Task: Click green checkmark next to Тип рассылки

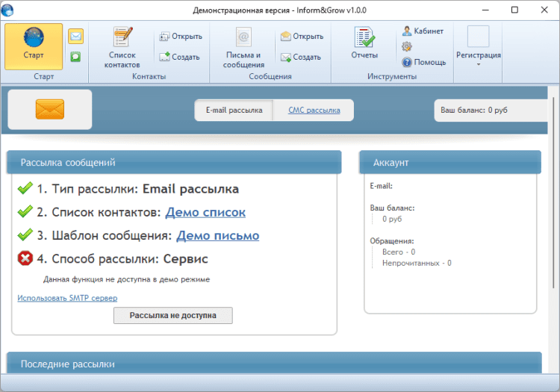Action: 25,188
